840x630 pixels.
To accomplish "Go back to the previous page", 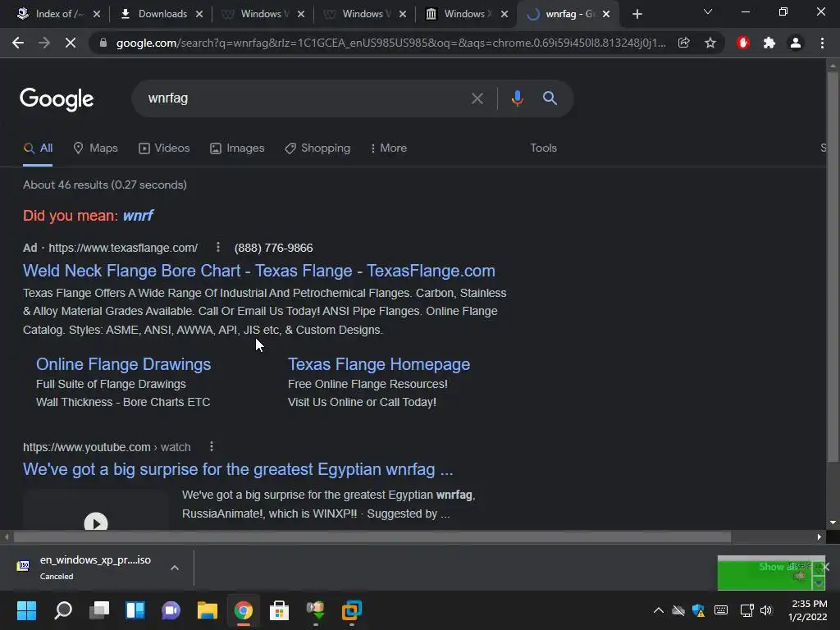I will click(18, 43).
